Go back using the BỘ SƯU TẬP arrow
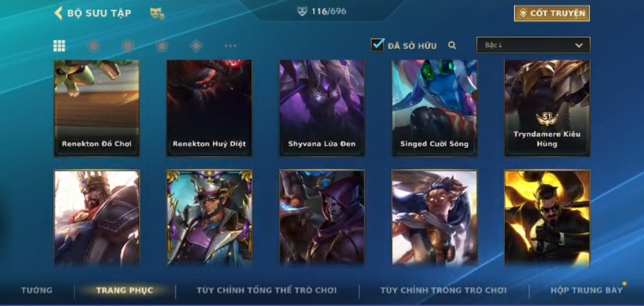Image resolution: width=644 pixels, height=306 pixels. click(x=58, y=13)
